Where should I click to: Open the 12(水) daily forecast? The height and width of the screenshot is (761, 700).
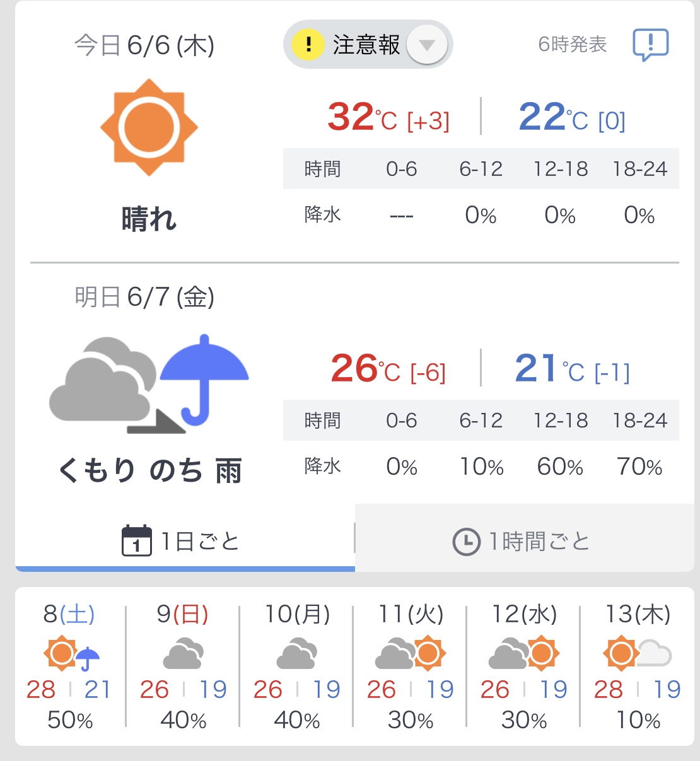[524, 667]
